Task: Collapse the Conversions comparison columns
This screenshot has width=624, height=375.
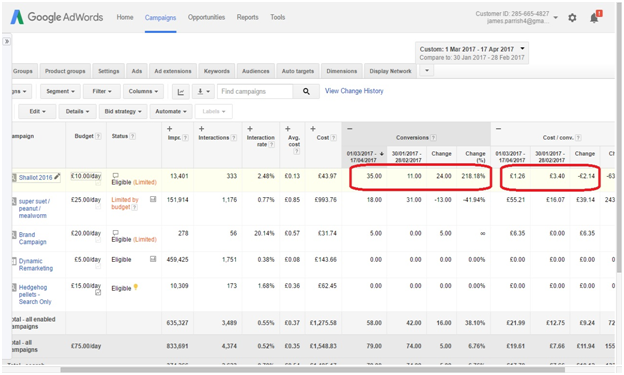Action: (350, 129)
